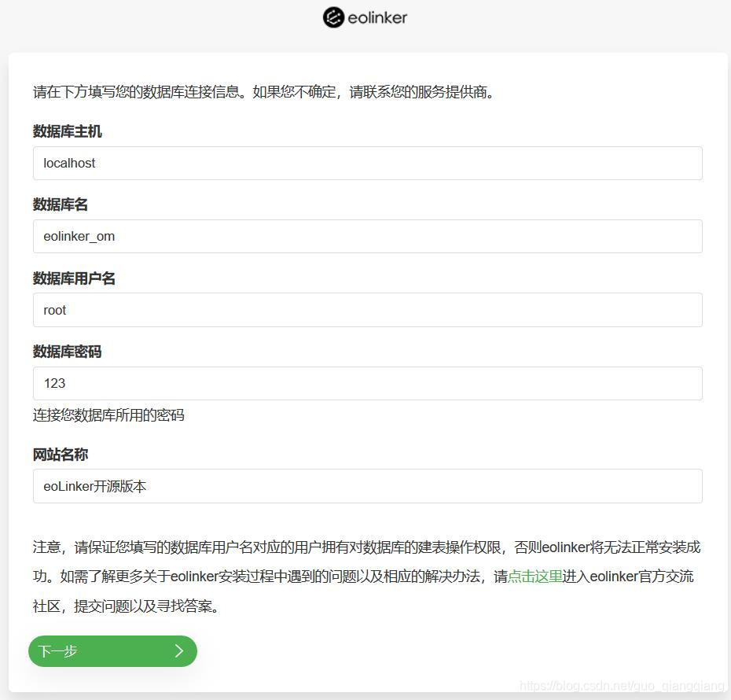Click the database username field containing root
731x700 pixels.
pyautogui.click(x=367, y=310)
